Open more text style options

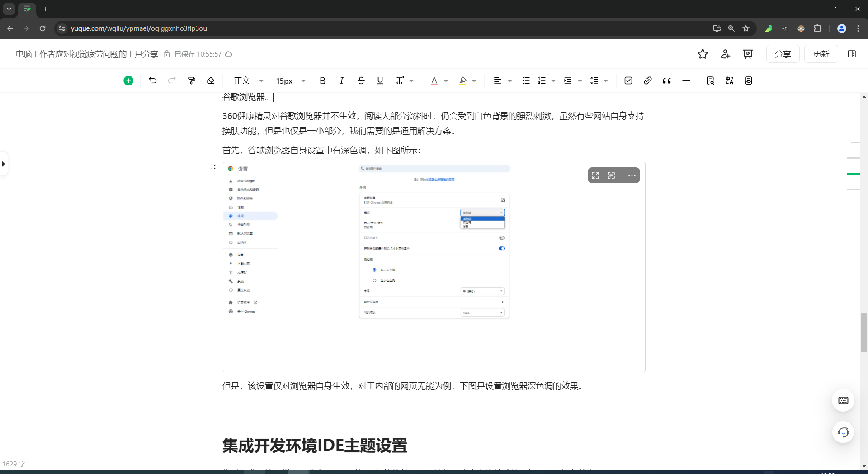[400, 81]
